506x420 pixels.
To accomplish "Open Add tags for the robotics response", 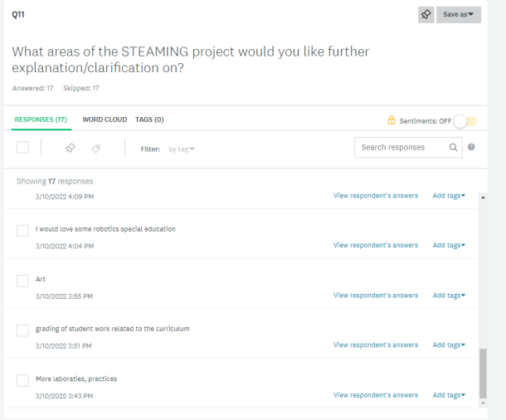I will (x=449, y=246).
